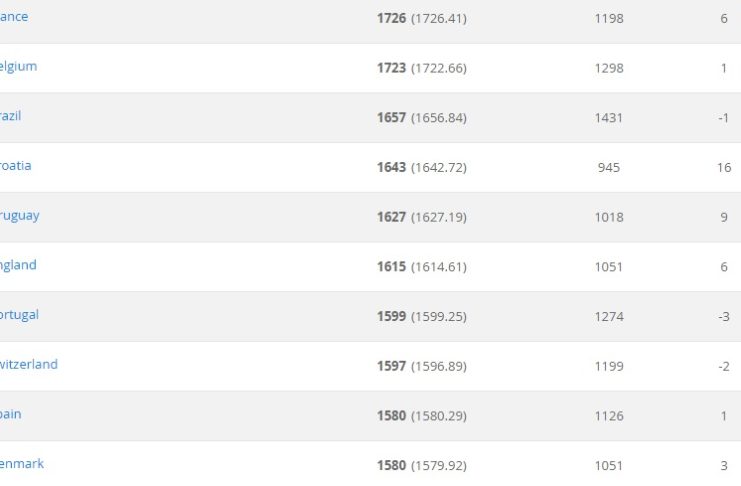
Task: Click Brazil's previous points 1431
Action: pyautogui.click(x=608, y=118)
